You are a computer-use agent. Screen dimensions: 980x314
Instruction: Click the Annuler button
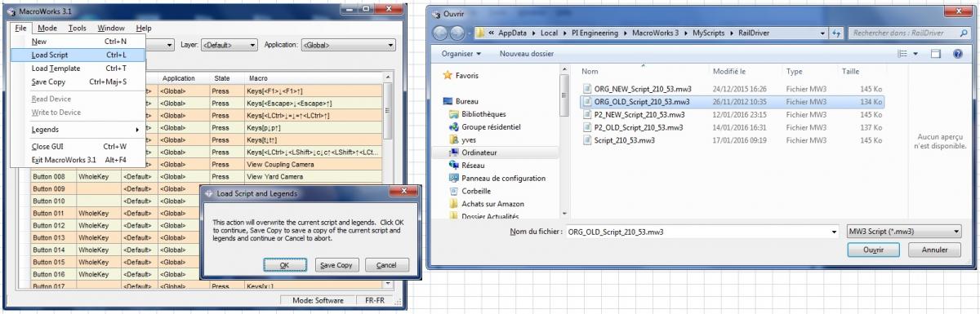(x=934, y=250)
